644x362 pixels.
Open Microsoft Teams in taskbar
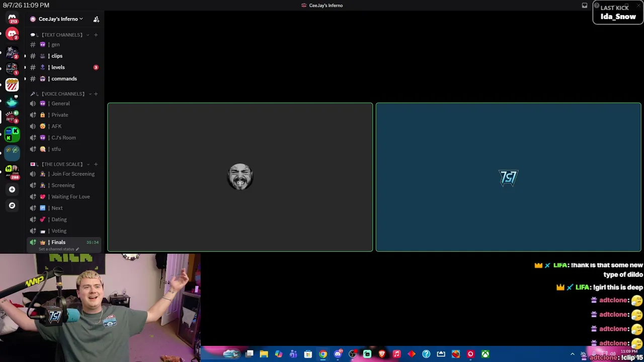(x=293, y=354)
